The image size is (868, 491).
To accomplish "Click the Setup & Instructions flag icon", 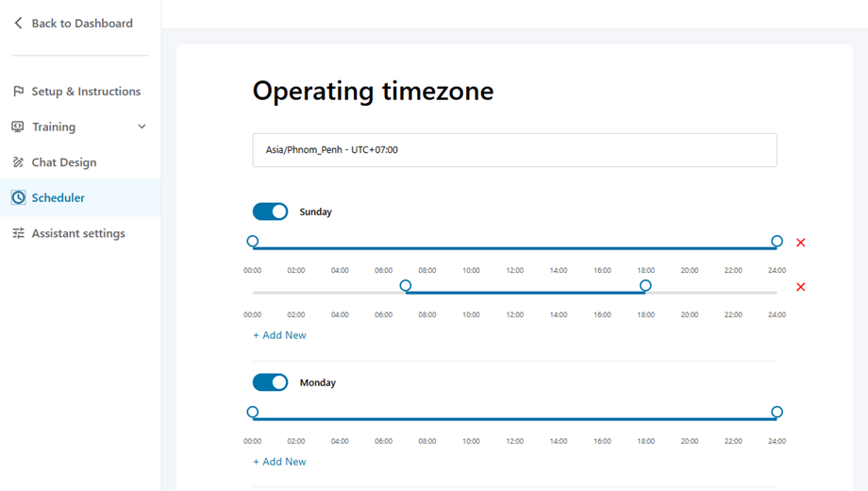I will click(x=18, y=92).
